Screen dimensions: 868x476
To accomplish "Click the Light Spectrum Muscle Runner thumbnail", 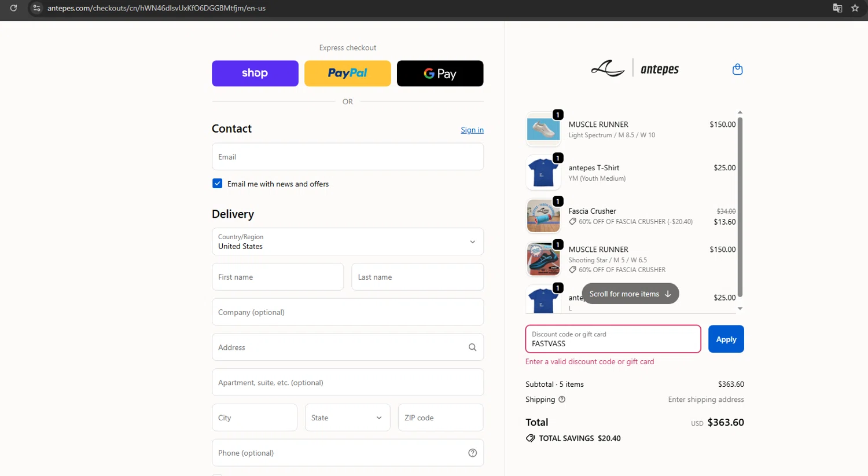I will coord(543,129).
